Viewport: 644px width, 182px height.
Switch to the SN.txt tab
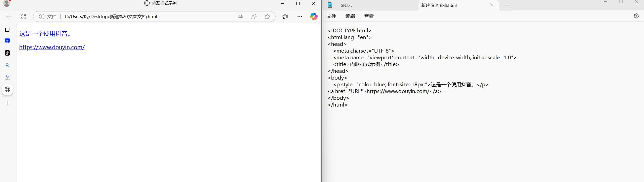346,5
